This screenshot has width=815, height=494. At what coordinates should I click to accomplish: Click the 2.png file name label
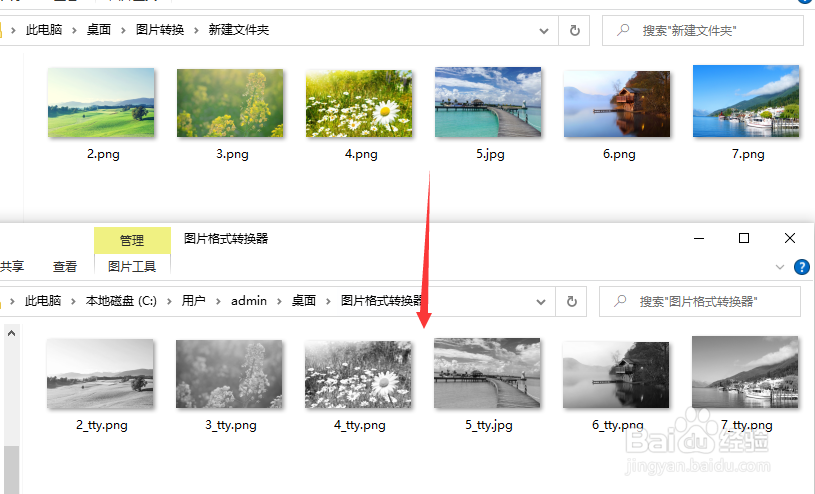[x=103, y=154]
